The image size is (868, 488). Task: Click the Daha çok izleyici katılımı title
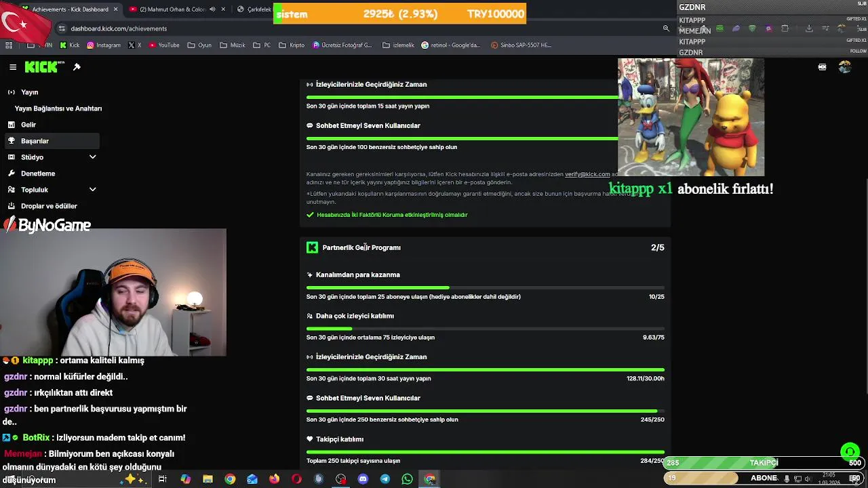click(355, 316)
